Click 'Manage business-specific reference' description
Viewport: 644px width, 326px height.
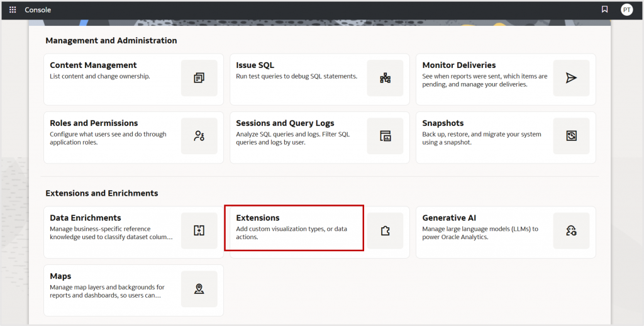click(x=111, y=233)
